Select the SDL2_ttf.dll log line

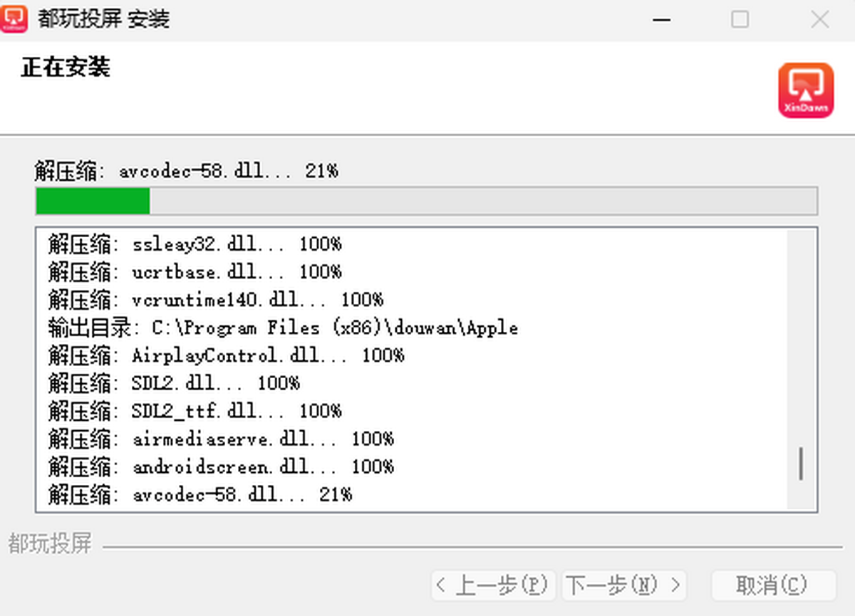(195, 411)
